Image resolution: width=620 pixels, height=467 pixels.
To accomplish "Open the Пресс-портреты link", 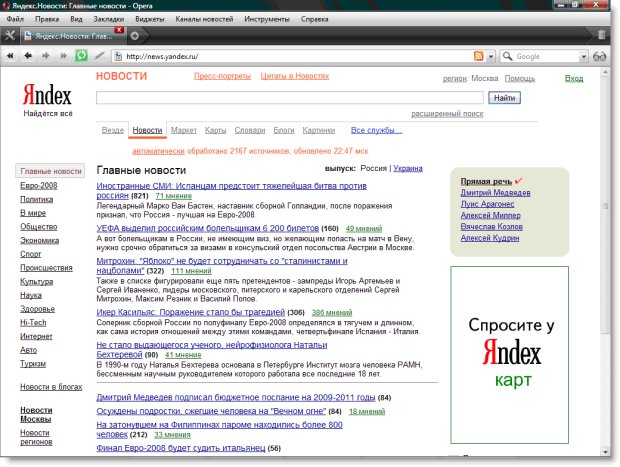I will (x=222, y=76).
